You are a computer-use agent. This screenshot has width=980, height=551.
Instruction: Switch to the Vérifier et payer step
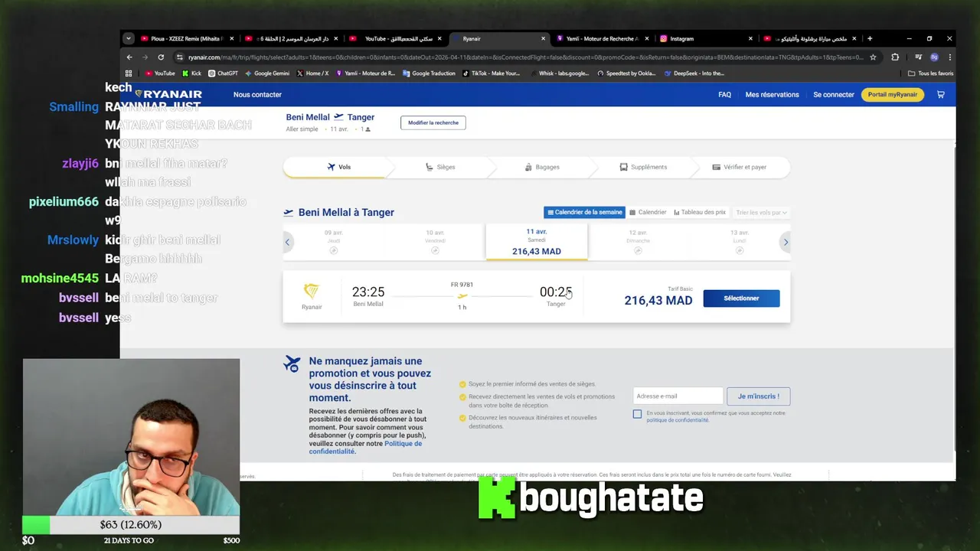pos(740,167)
